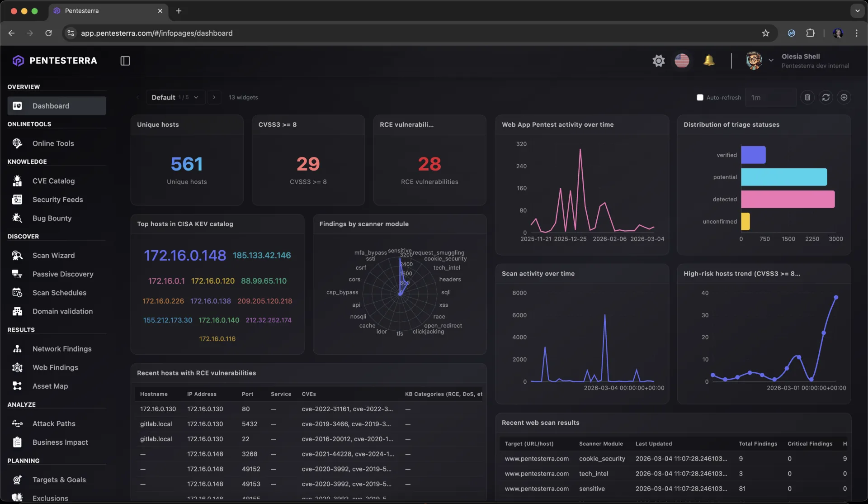The height and width of the screenshot is (504, 868).
Task: Open the Dashboard menu entry
Action: pyautogui.click(x=51, y=105)
